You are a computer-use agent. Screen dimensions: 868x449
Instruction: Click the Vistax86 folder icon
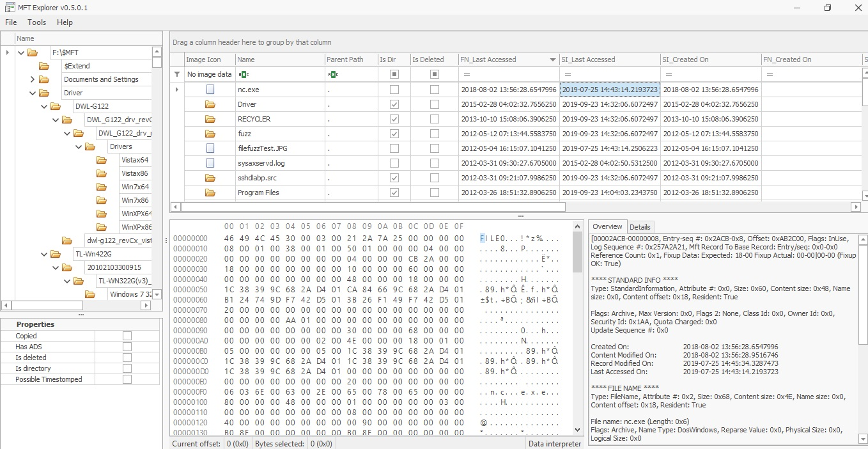click(x=102, y=173)
